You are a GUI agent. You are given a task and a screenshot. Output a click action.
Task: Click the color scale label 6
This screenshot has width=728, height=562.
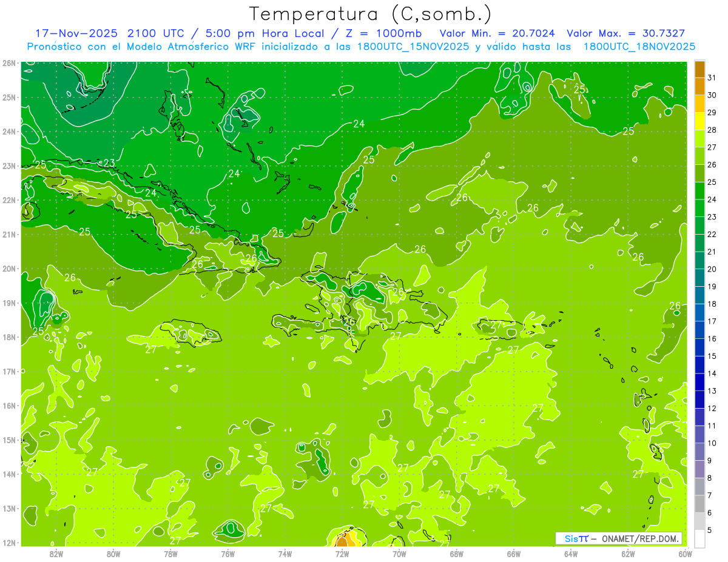pos(710,513)
